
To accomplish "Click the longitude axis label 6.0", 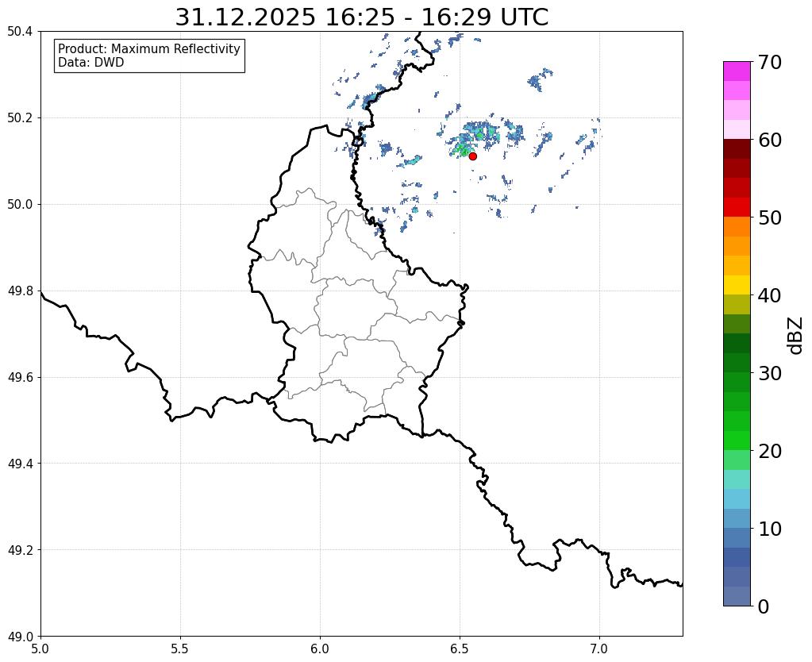I will (320, 649).
